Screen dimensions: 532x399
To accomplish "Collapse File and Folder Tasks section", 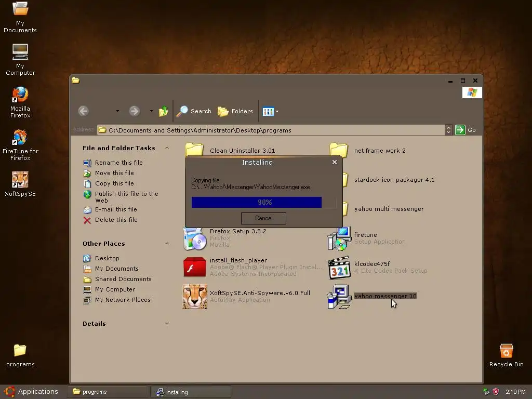I will coord(167,148).
